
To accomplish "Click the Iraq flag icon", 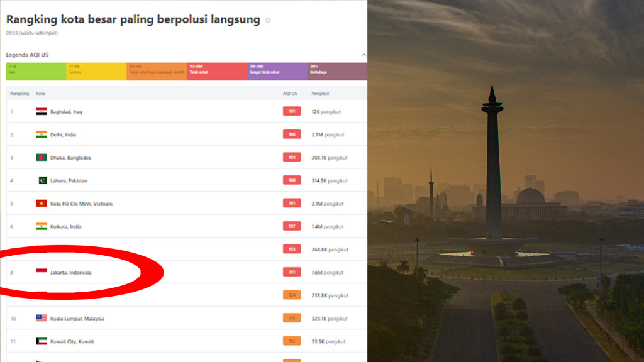I will [41, 112].
